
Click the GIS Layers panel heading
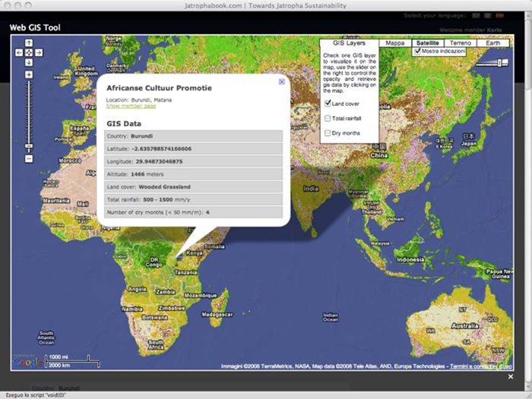[349, 43]
